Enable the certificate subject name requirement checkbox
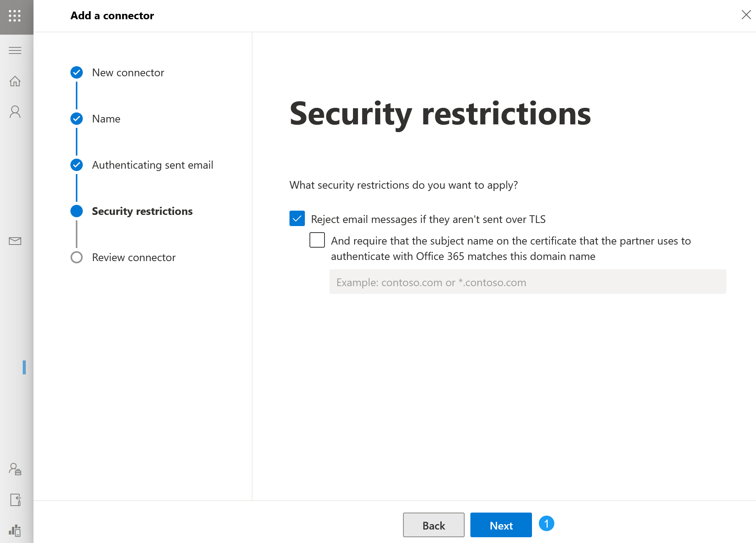Screen dimensions: 756x543 tap(317, 240)
